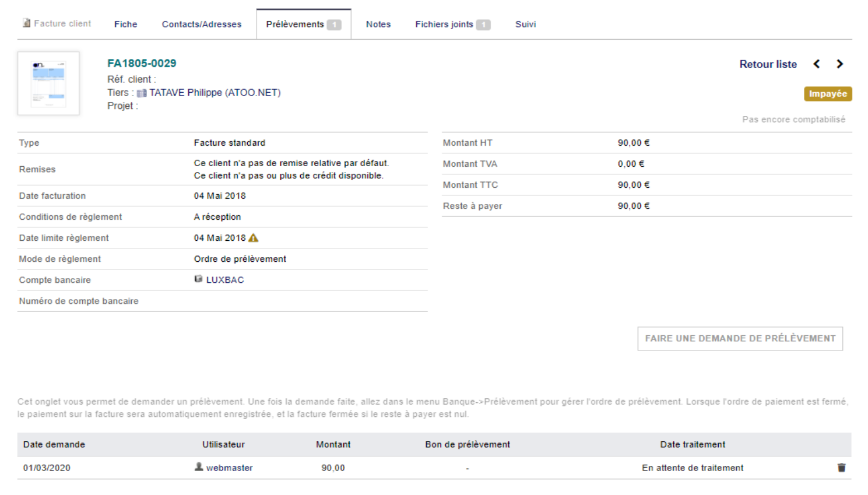868x495 pixels.
Task: Click the Facture standard type value
Action: [x=230, y=143]
